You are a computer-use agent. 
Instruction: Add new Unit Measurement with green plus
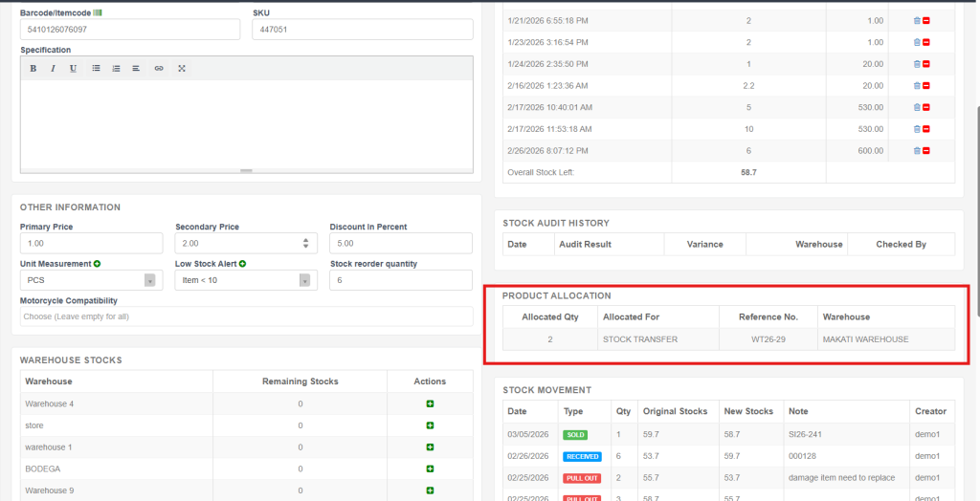pos(97,264)
